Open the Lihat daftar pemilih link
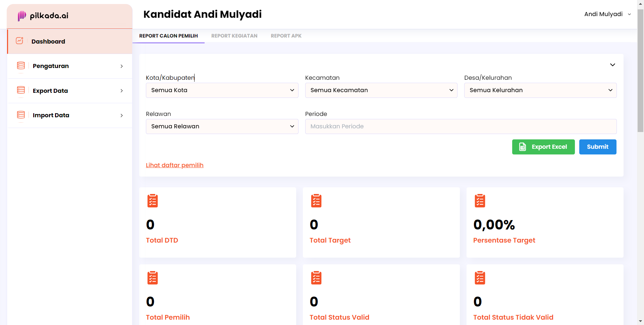This screenshot has width=644, height=325. pyautogui.click(x=175, y=165)
